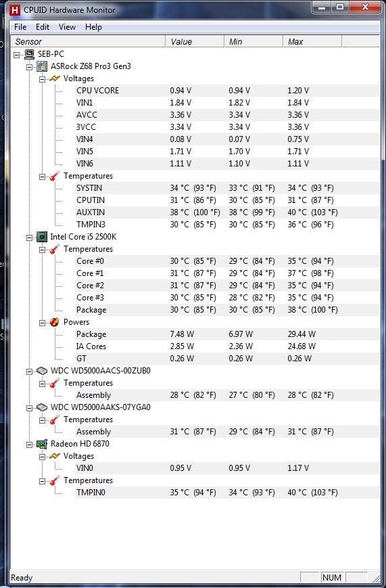The image size is (386, 588).
Task: Open the Edit menu
Action: pos(43,27)
